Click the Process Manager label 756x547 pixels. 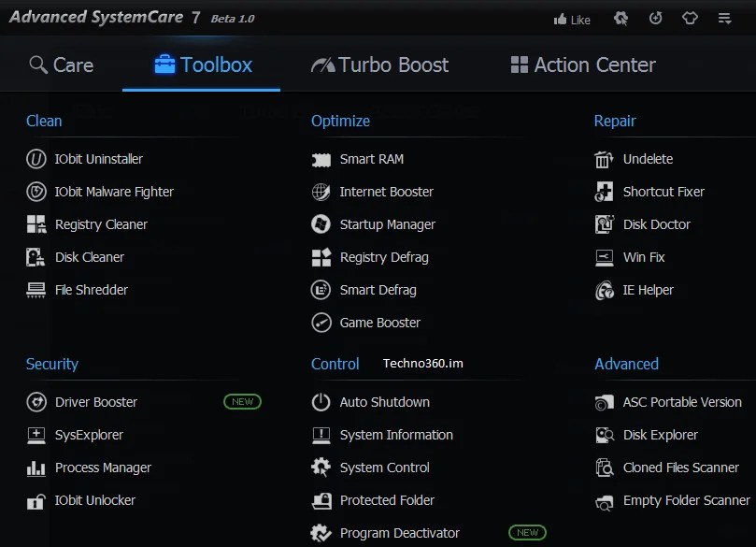click(x=103, y=468)
